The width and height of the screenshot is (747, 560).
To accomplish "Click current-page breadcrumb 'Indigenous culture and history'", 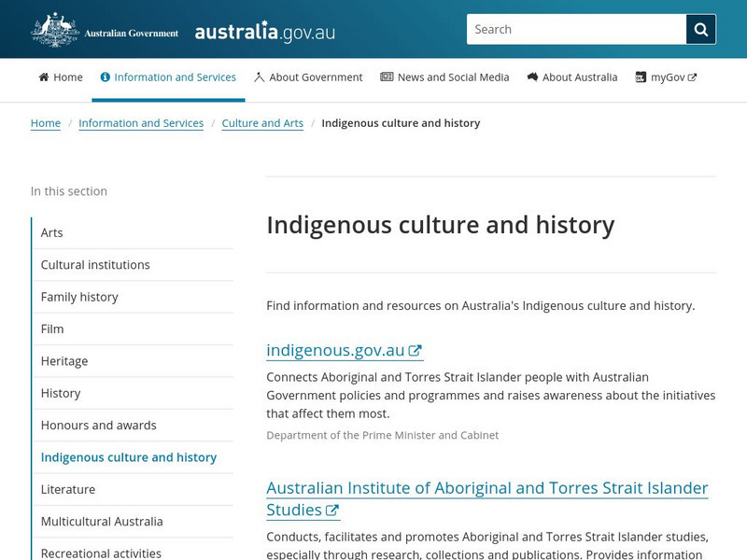I will click(x=401, y=123).
